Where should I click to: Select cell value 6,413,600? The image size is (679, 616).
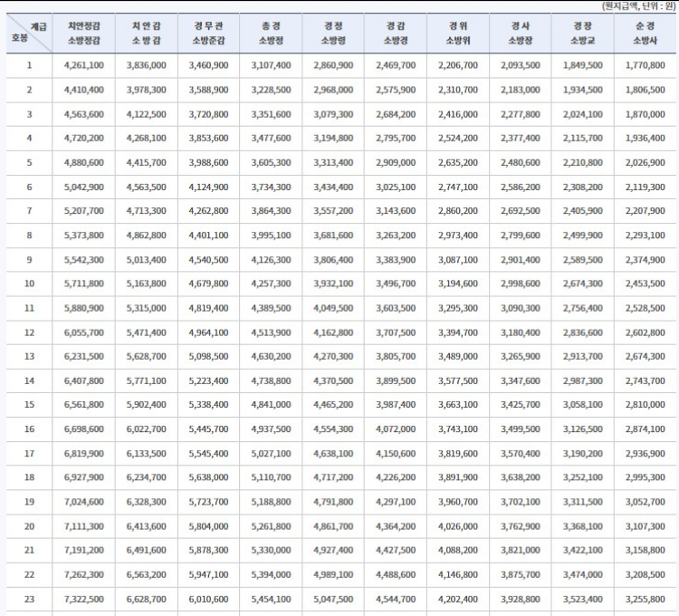[147, 526]
